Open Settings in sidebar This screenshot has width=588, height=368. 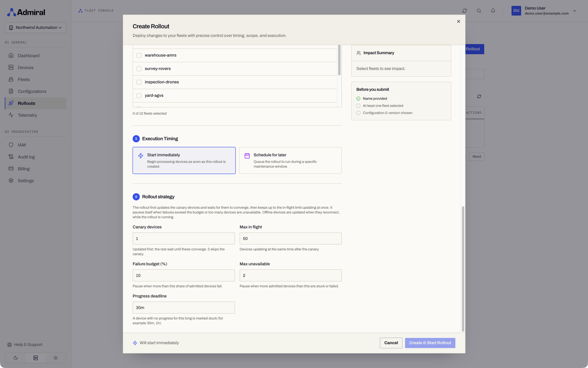tap(35, 181)
